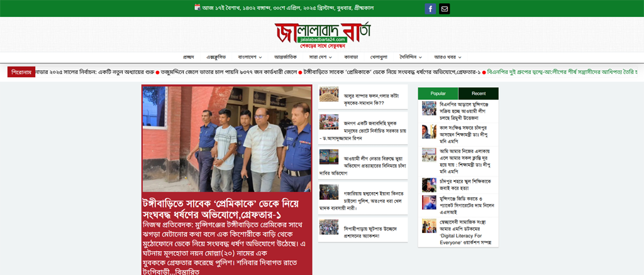Click the red শিরোনাম headline label

point(21,72)
